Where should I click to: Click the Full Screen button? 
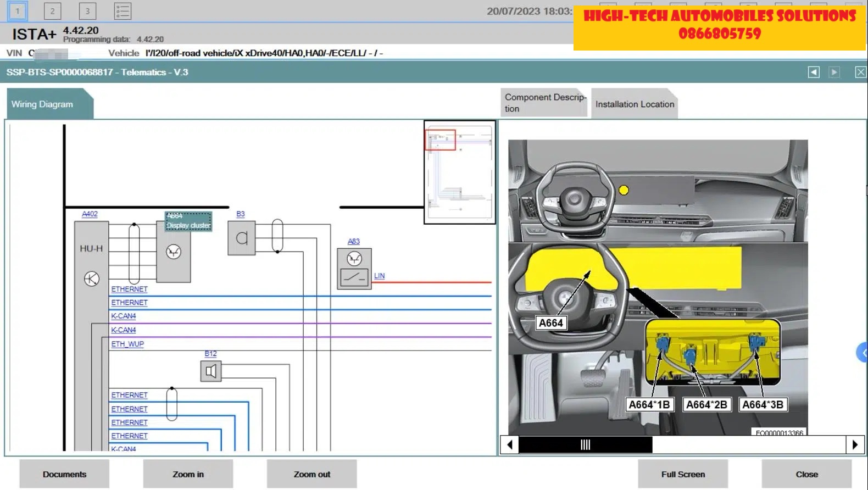[x=683, y=474]
